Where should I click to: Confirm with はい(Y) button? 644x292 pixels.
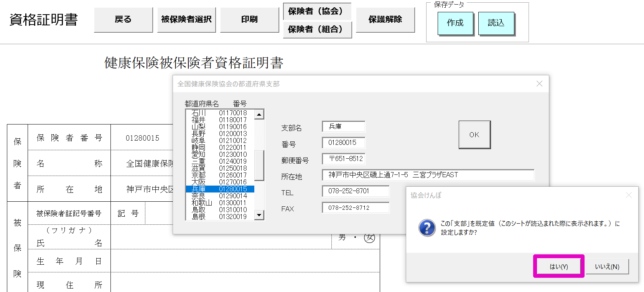click(x=558, y=266)
